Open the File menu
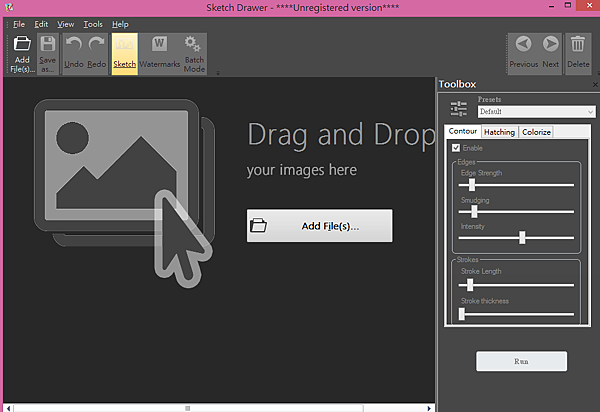 [x=19, y=23]
